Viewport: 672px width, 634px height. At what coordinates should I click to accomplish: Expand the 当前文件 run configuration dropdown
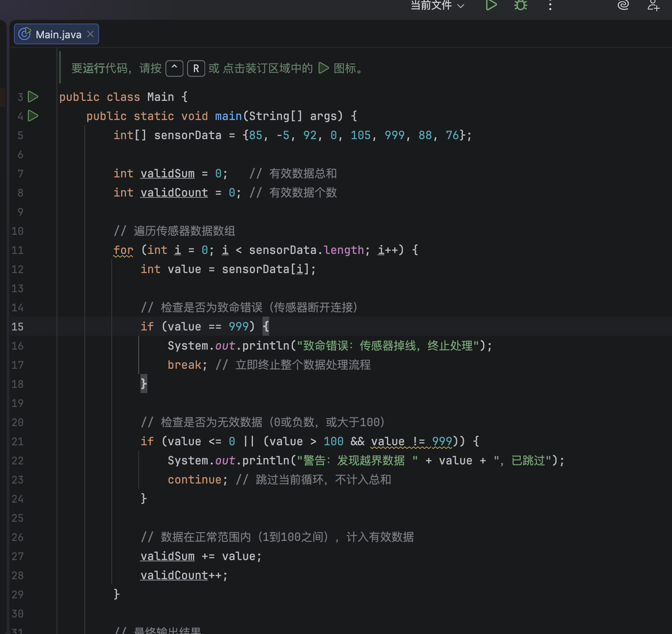point(437,5)
